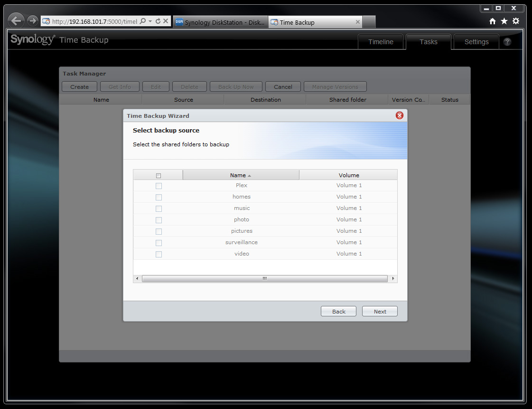Click the browser forward arrow
The height and width of the screenshot is (409, 532).
coord(33,21)
